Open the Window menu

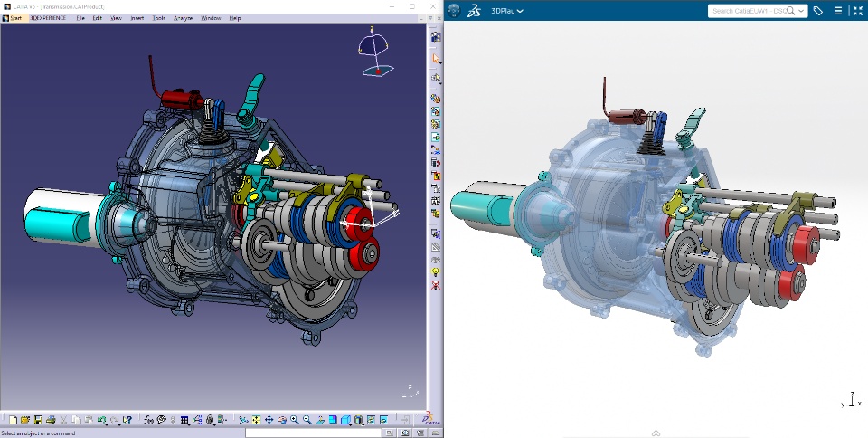coord(211,18)
